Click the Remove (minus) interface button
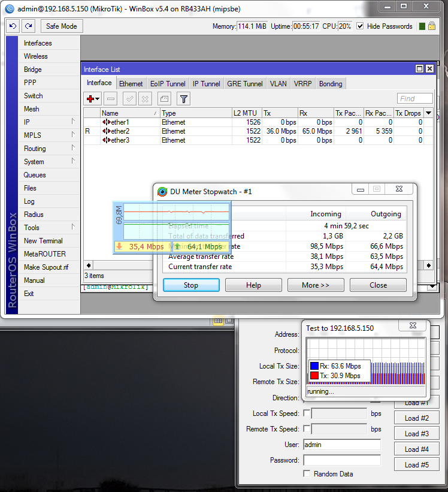448x492 pixels. (x=110, y=99)
